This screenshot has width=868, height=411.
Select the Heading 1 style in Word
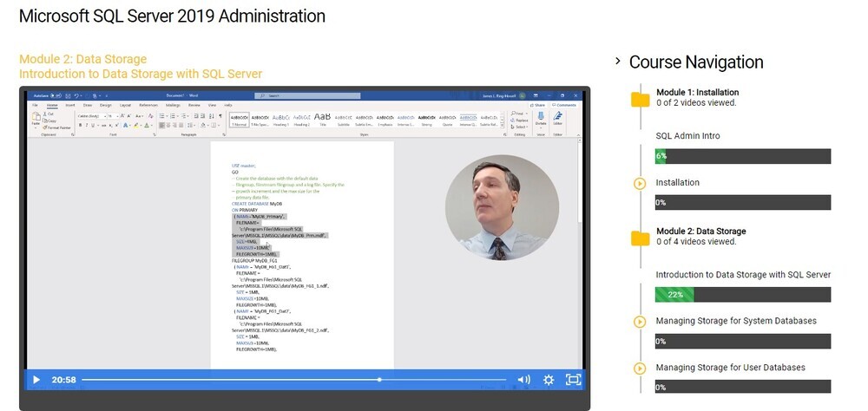(281, 120)
